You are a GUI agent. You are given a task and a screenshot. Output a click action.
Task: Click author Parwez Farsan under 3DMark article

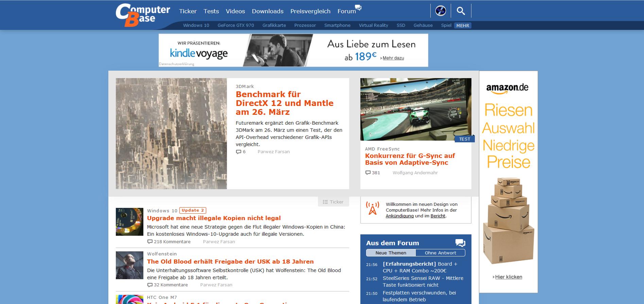coord(274,152)
